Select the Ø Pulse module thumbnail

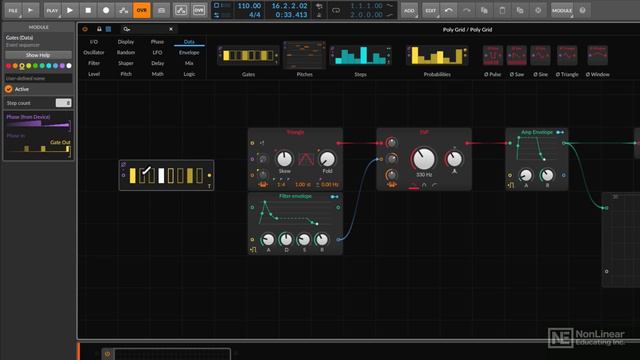tap(493, 56)
